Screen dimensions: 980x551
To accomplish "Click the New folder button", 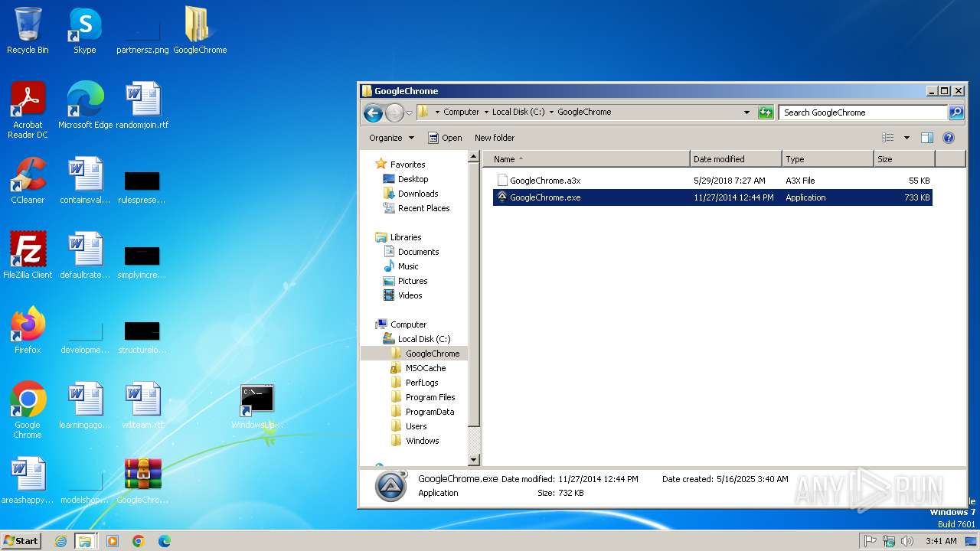I will 495,138.
